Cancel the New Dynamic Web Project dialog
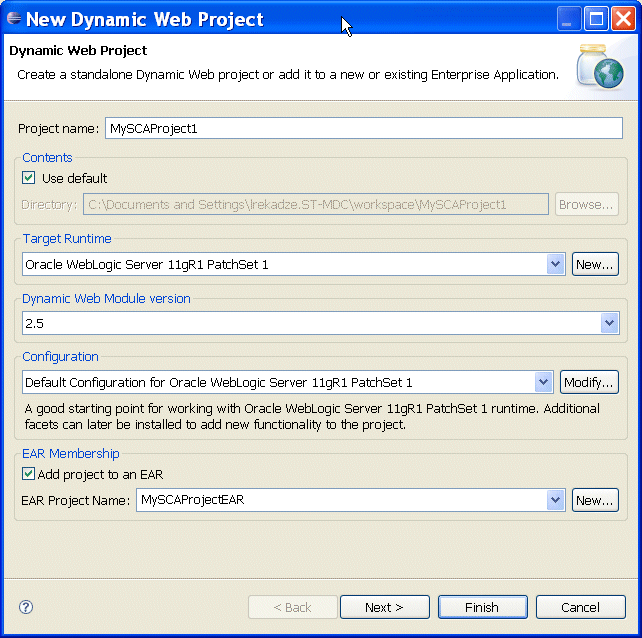This screenshot has width=642, height=638. click(x=581, y=607)
